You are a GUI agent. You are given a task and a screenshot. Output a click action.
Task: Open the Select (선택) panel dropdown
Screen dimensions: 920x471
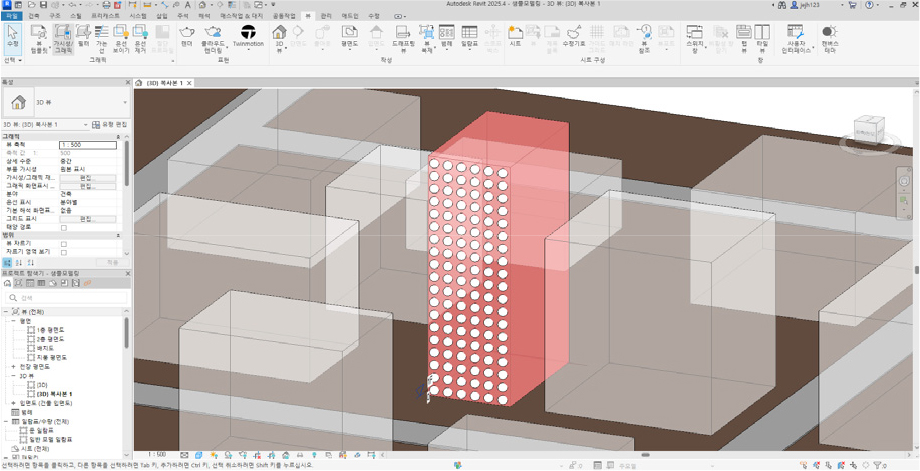(x=13, y=60)
